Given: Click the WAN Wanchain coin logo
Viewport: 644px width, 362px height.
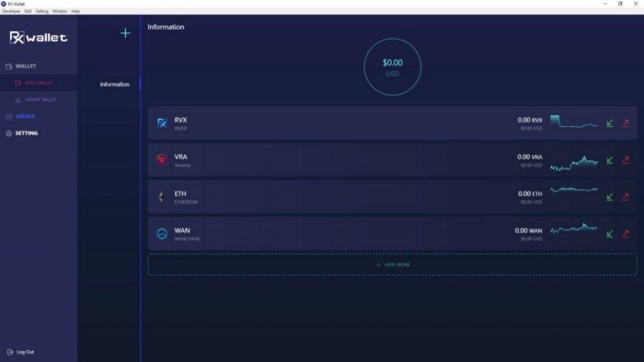Looking at the screenshot, I should click(162, 234).
